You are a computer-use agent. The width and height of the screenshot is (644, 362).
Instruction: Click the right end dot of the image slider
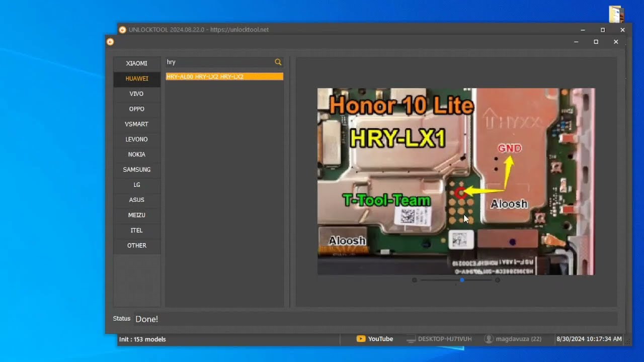(498, 280)
